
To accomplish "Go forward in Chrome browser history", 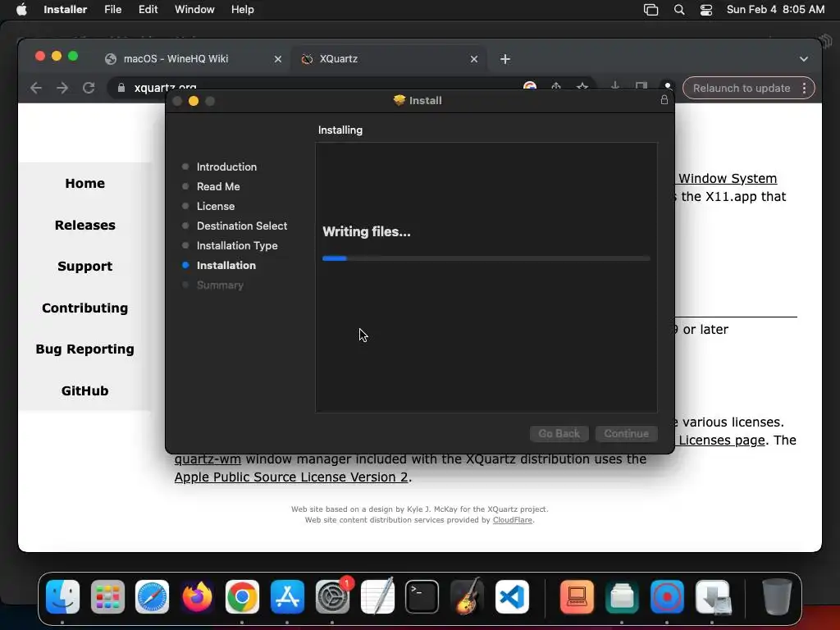I will [x=62, y=88].
